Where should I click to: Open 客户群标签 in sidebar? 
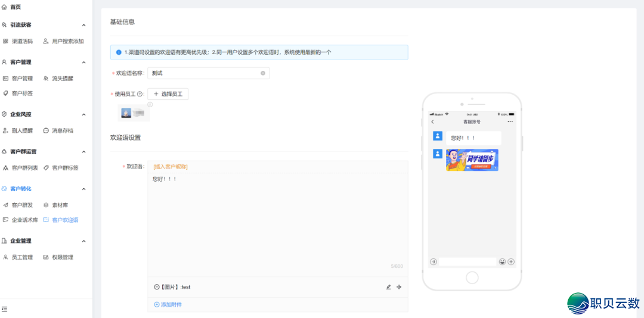pyautogui.click(x=61, y=168)
